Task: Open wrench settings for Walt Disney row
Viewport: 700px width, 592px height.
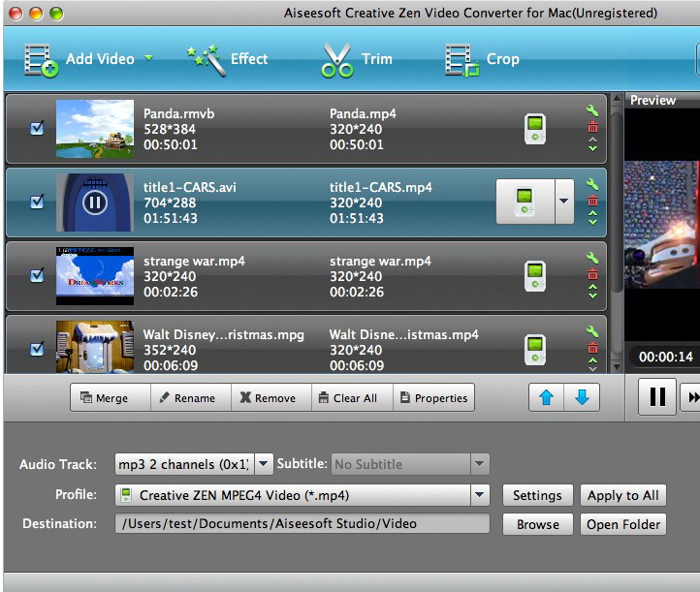Action: click(x=592, y=331)
